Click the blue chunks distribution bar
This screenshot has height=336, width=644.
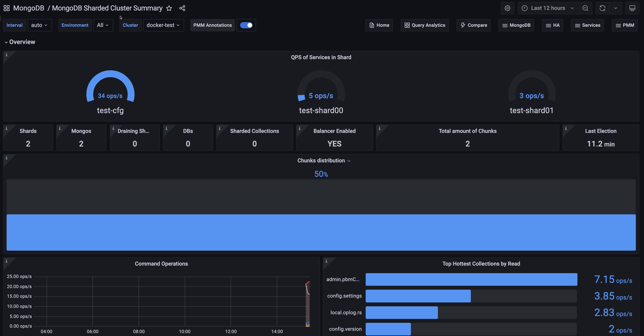321,232
